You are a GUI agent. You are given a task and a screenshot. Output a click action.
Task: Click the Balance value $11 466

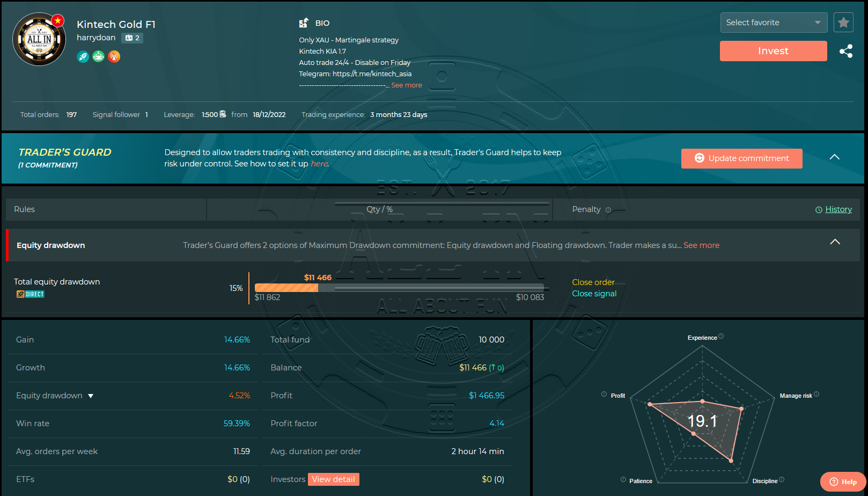pos(473,368)
